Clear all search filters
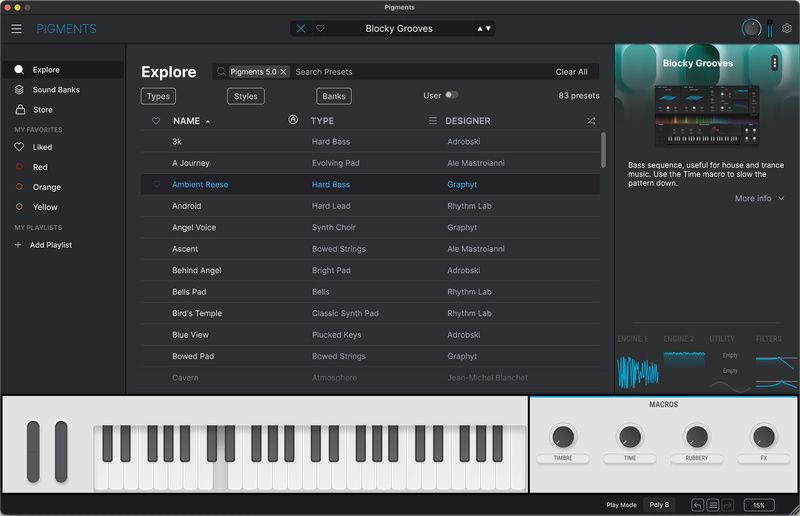 571,72
